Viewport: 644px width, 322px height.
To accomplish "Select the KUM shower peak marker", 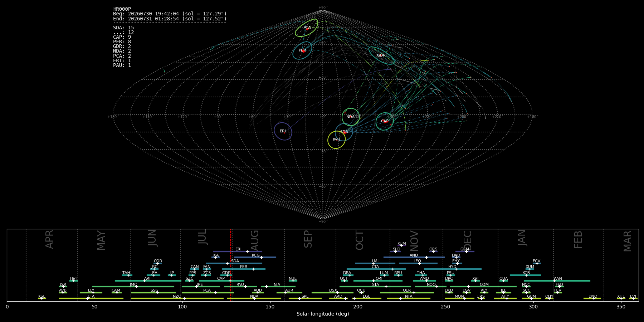I will click(x=401, y=245).
